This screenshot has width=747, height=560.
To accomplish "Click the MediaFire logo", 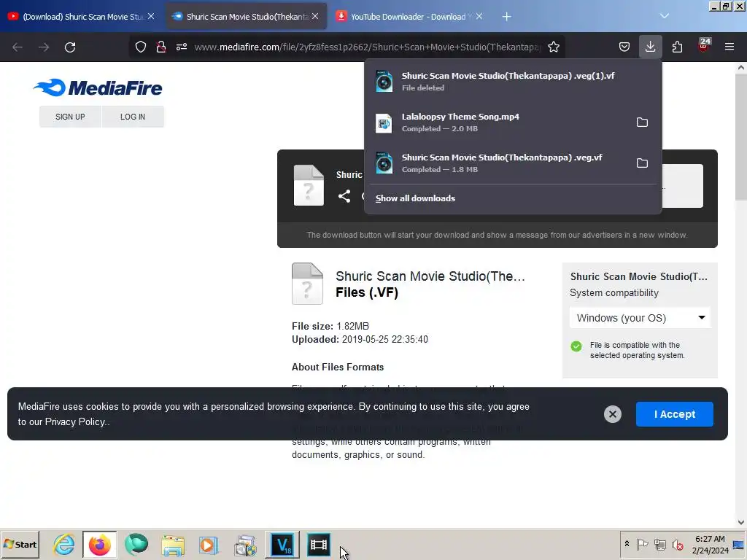I will (98, 87).
